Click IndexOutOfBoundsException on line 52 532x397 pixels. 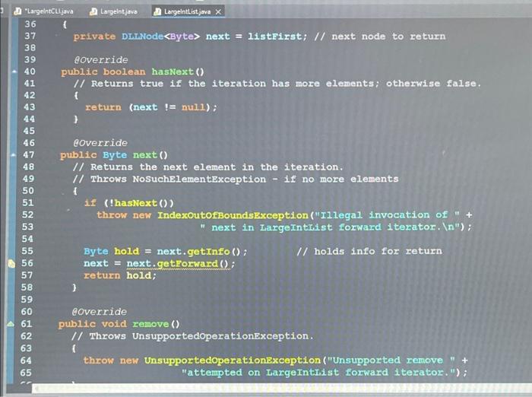pos(233,215)
